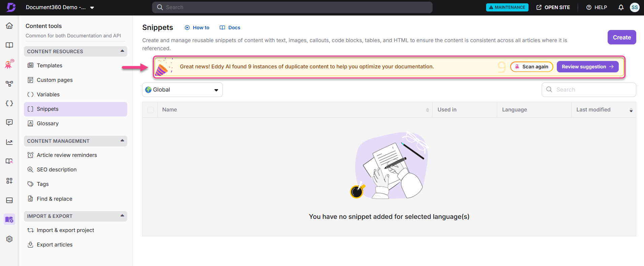Click the Glossary icon

[x=30, y=124]
